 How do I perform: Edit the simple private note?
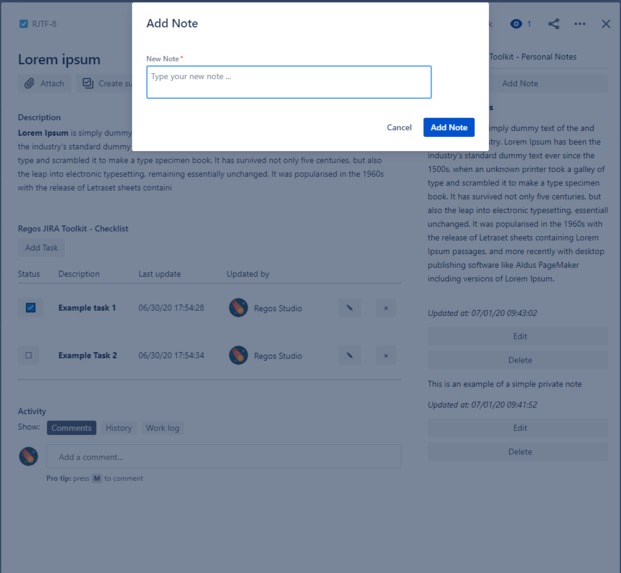[x=518, y=428]
